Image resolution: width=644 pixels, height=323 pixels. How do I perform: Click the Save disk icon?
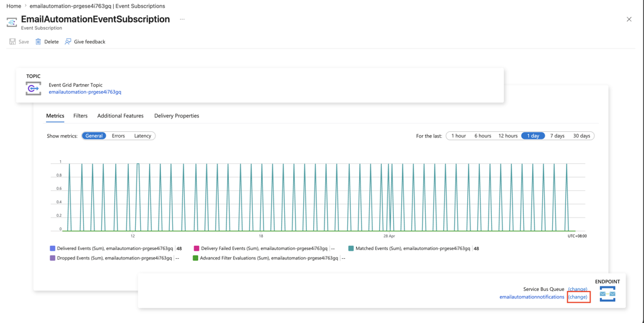13,41
